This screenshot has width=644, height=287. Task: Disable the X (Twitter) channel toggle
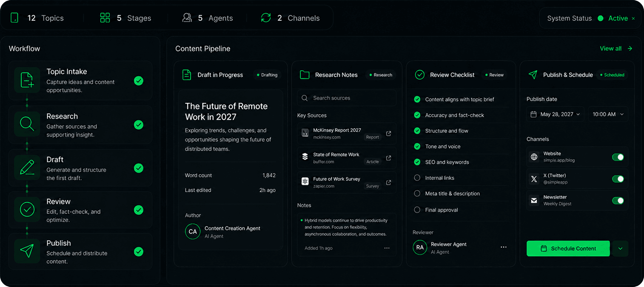point(618,179)
